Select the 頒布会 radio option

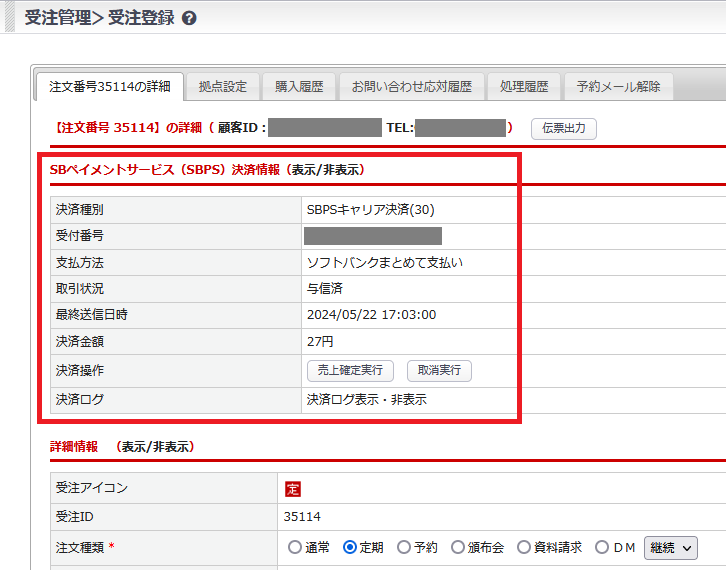(x=458, y=547)
